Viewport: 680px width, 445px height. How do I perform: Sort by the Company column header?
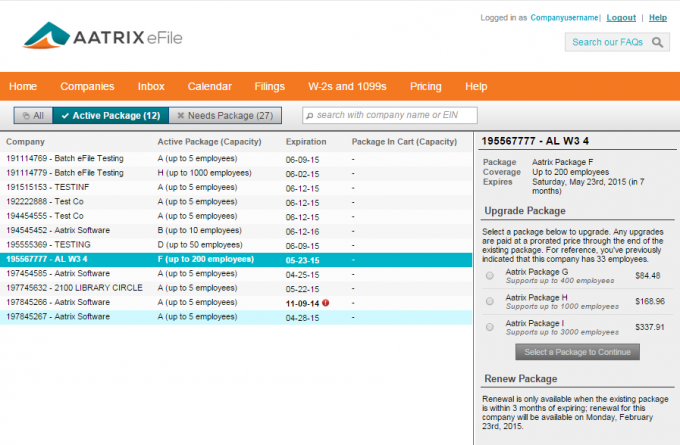click(25, 142)
